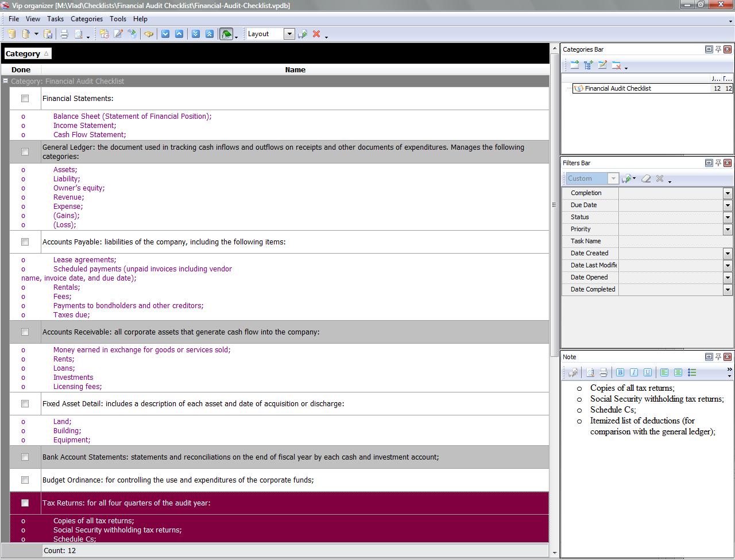Click Italic button in Note toolbar
The image size is (735, 560).
click(634, 372)
